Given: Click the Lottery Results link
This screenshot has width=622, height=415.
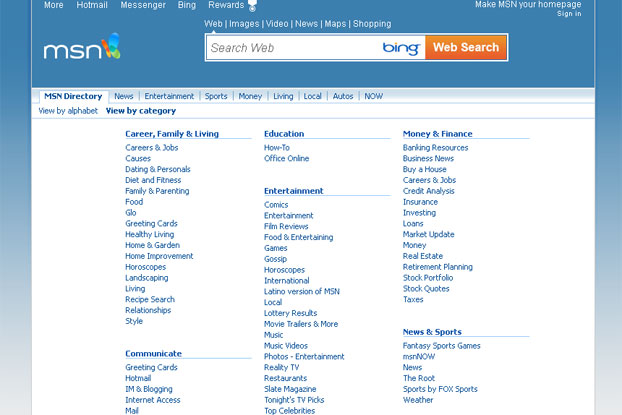Looking at the screenshot, I should 290,313.
